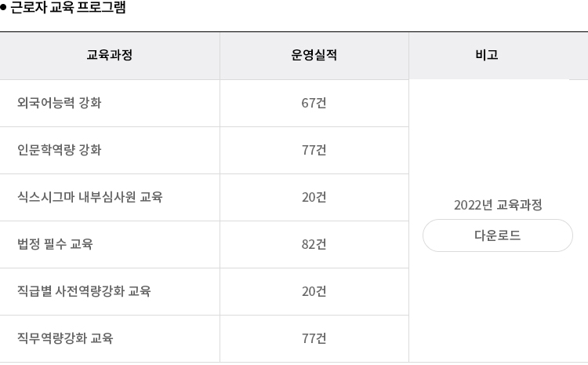Screen dimensions: 588x365
Task: Click the 77건 value for 인문학역량 강화
Action: 314,150
